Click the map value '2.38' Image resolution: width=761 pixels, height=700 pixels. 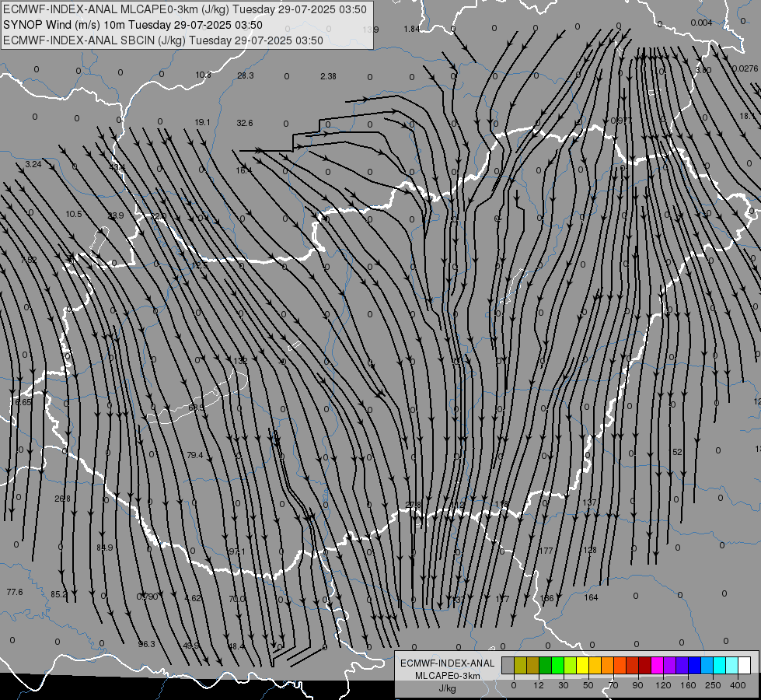click(328, 76)
